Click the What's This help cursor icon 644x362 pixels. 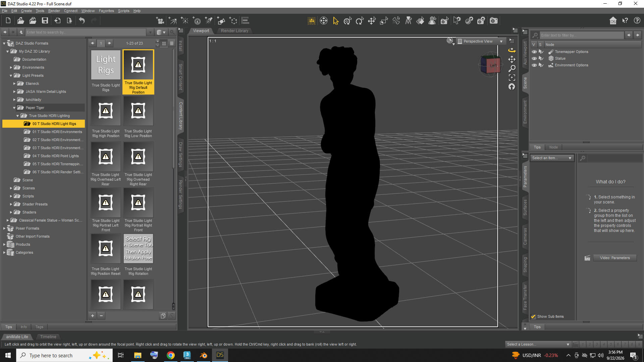pos(625,21)
